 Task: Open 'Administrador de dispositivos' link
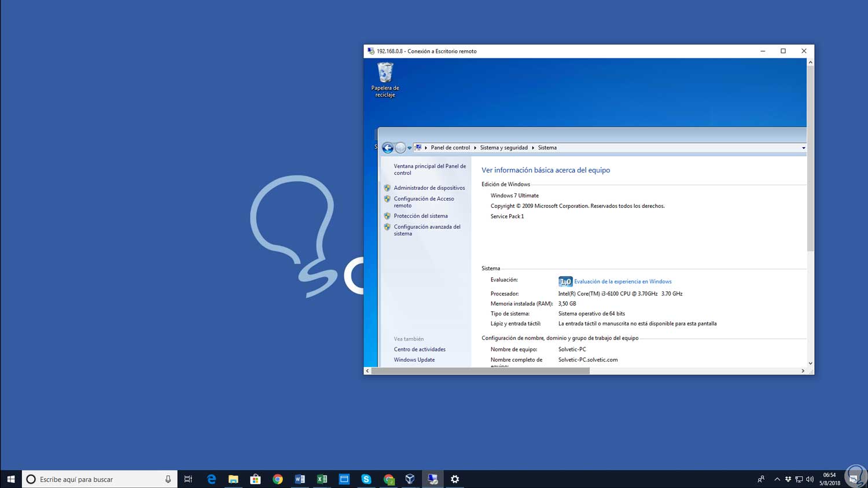(429, 188)
